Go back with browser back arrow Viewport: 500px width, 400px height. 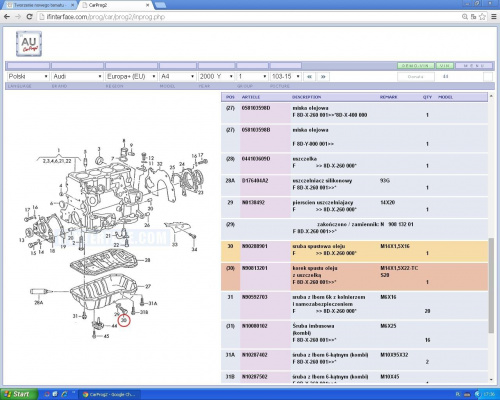(7, 17)
